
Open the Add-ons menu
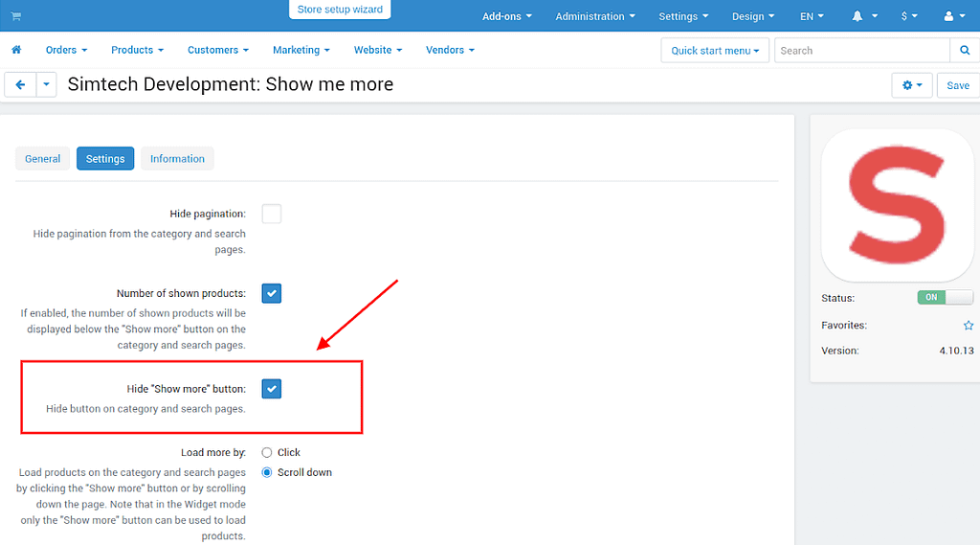tap(507, 16)
